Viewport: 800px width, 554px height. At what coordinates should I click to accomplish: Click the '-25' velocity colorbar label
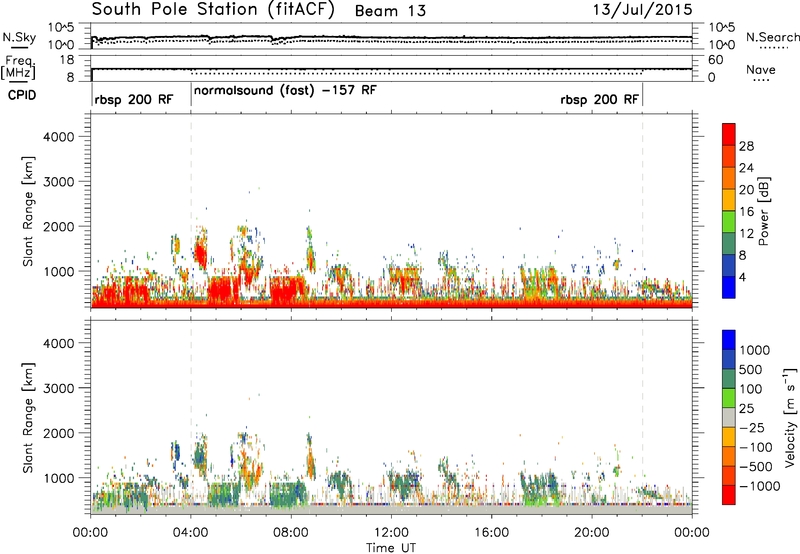[753, 428]
